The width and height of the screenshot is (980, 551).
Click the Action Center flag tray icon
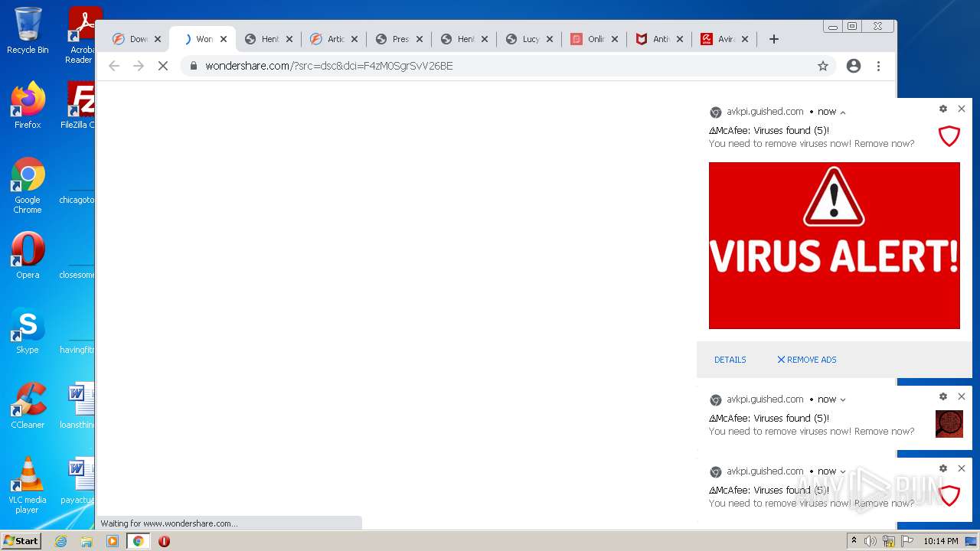[907, 541]
